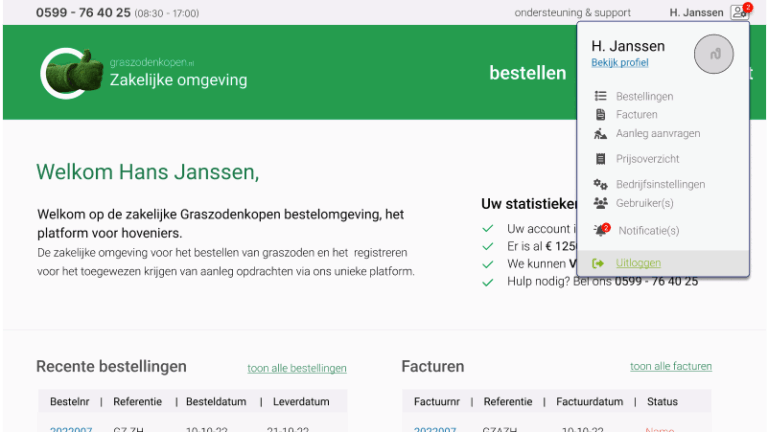768x432 pixels.
Task: Click the Prijsoverzicht price list icon
Action: tap(600, 159)
